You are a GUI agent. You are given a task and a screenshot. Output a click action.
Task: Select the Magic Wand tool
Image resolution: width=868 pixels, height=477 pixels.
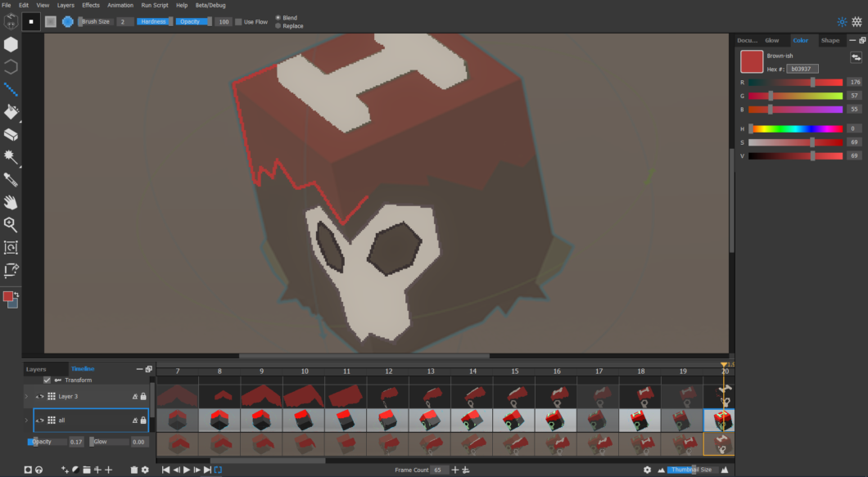coord(11,159)
